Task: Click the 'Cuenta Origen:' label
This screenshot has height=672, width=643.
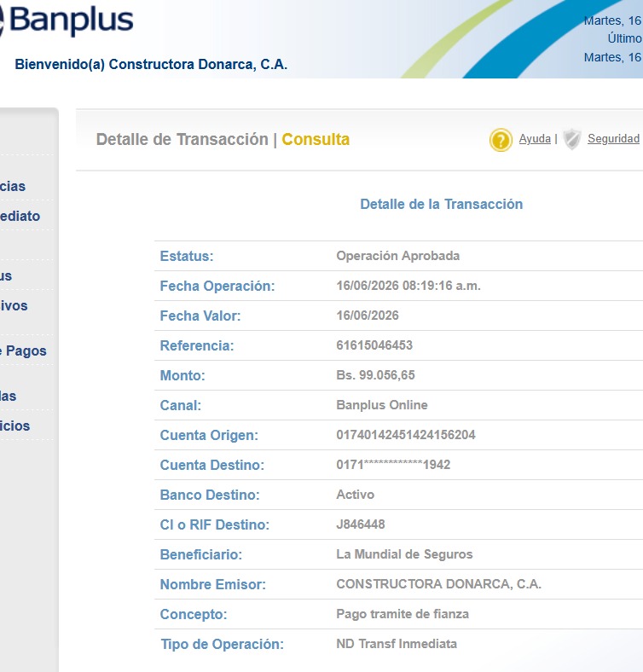Action: tap(209, 435)
